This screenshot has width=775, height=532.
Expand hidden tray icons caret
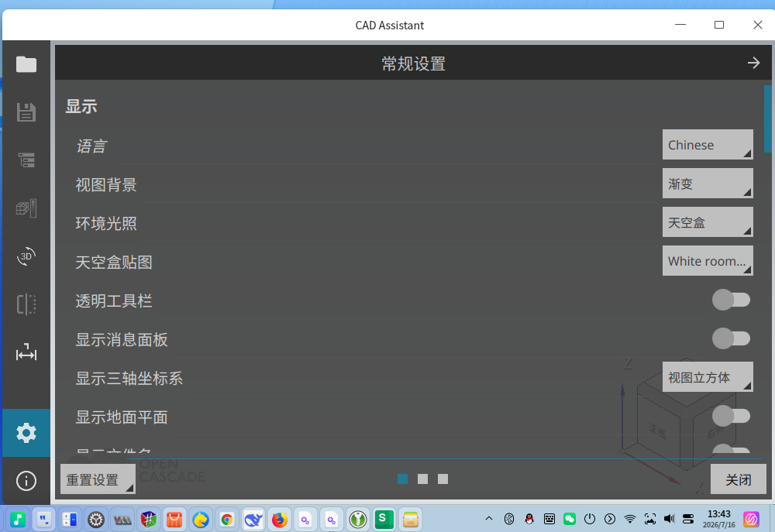[x=489, y=518]
